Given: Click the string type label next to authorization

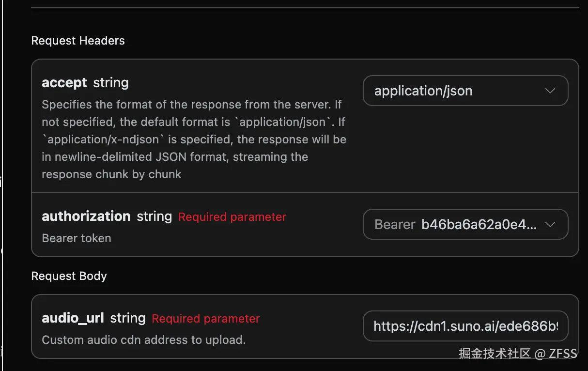Looking at the screenshot, I should point(154,216).
